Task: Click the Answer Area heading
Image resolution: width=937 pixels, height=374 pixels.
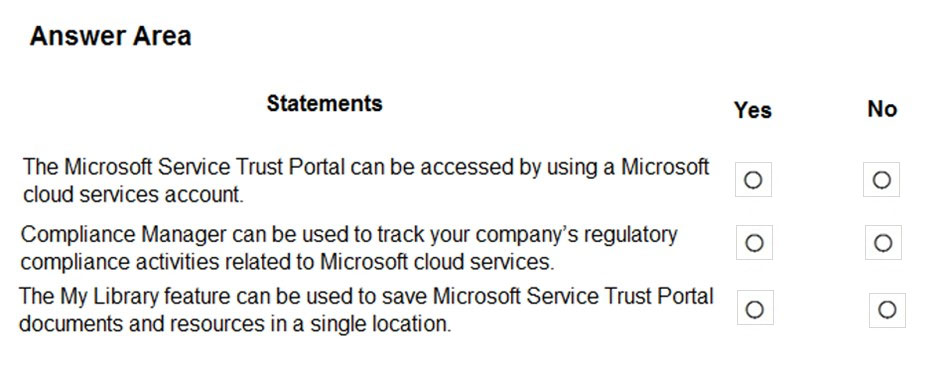Action: 111,36
